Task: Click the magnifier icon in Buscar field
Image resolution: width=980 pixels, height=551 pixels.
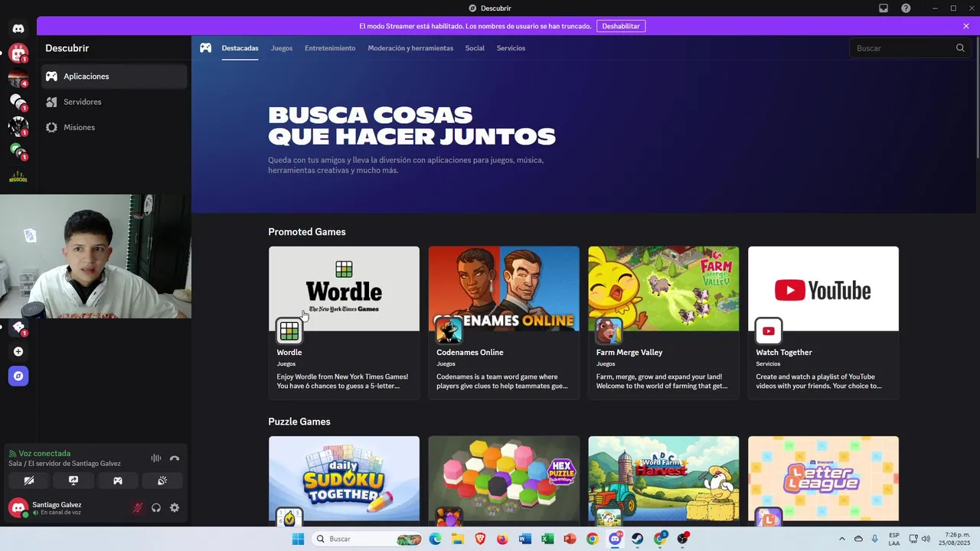Action: [x=960, y=48]
